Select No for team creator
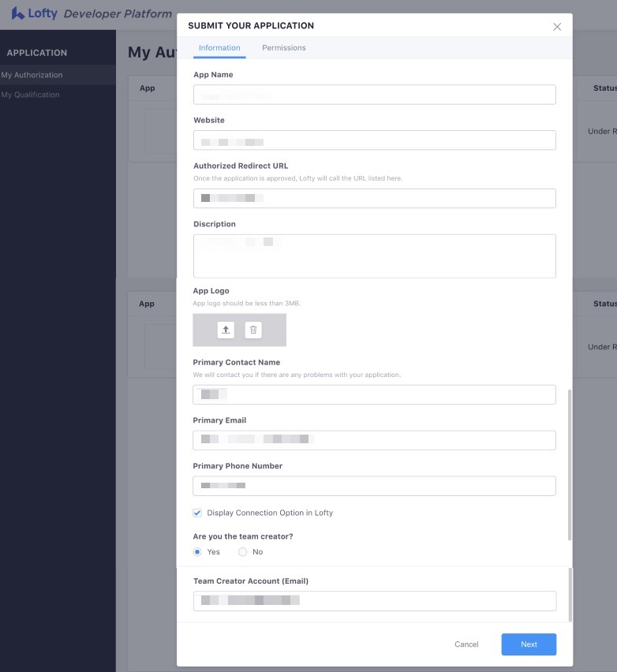Viewport: 617px width, 672px height. [x=243, y=552]
